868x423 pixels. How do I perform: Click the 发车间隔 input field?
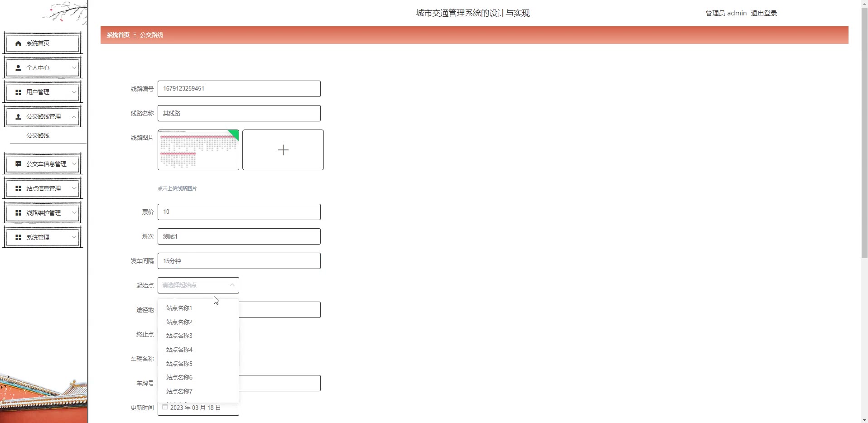coord(239,261)
